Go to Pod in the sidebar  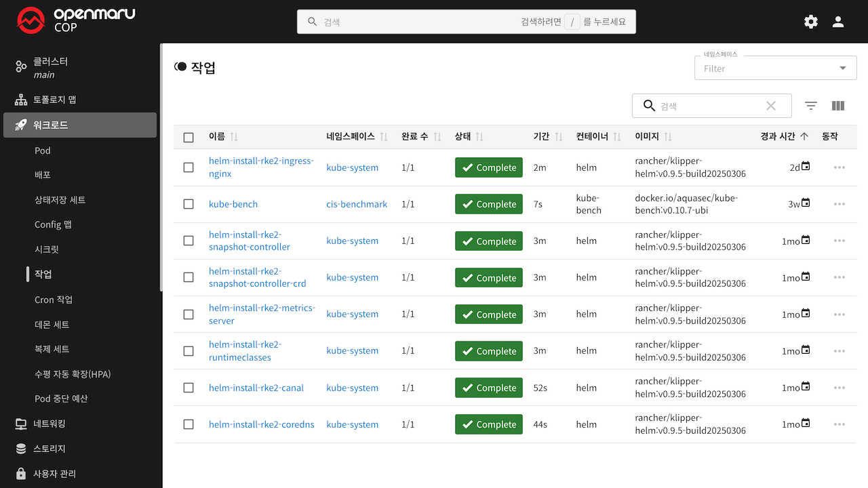tap(43, 150)
